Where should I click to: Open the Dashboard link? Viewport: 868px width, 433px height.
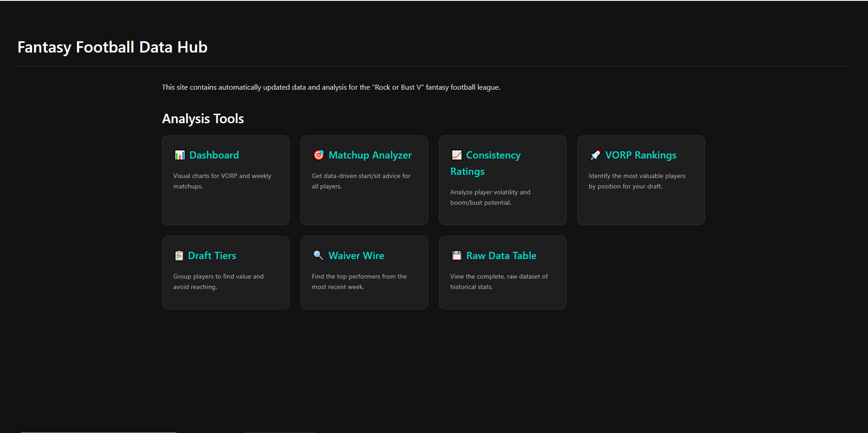pyautogui.click(x=214, y=155)
